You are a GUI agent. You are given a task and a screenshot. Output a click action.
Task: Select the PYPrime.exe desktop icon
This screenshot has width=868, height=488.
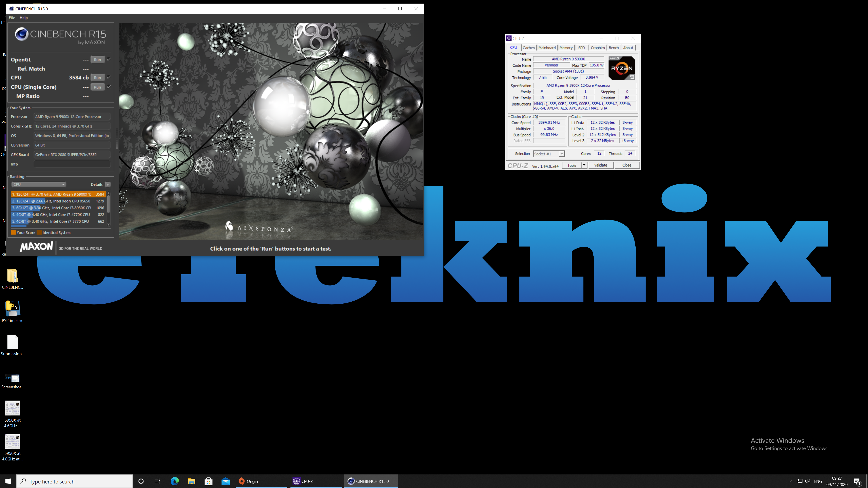12,312
